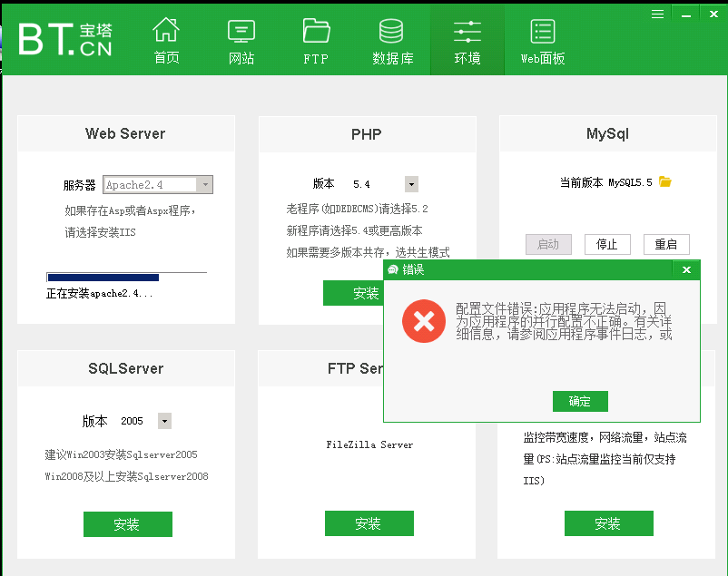This screenshot has width=728, height=576.
Task: Click the 当前版本 MySQL5.5 label
Action: point(605,182)
